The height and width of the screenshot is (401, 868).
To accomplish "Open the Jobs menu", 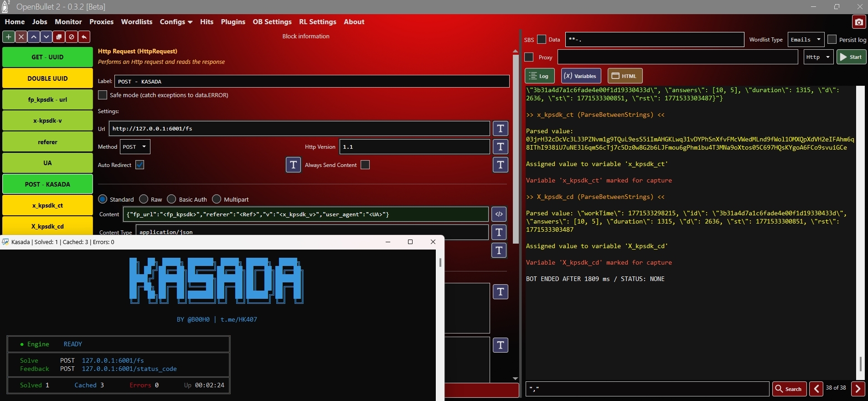I will pos(40,22).
